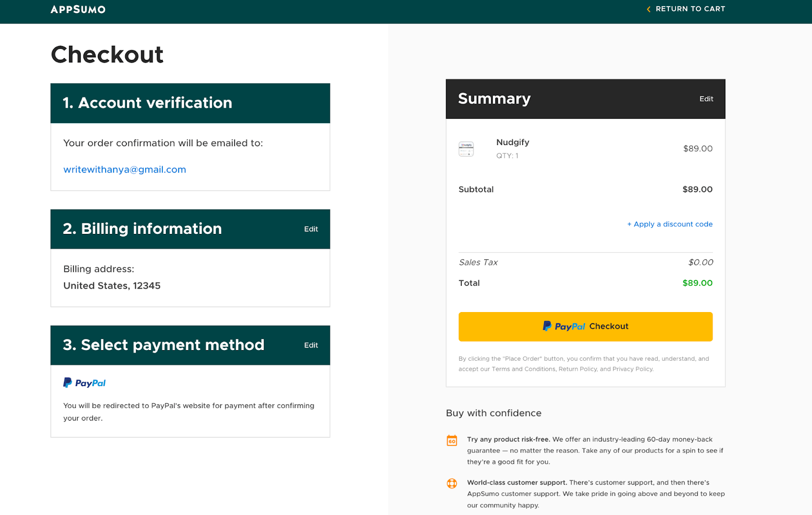The height and width of the screenshot is (515, 812).
Task: Edit the order Summary
Action: (x=706, y=99)
